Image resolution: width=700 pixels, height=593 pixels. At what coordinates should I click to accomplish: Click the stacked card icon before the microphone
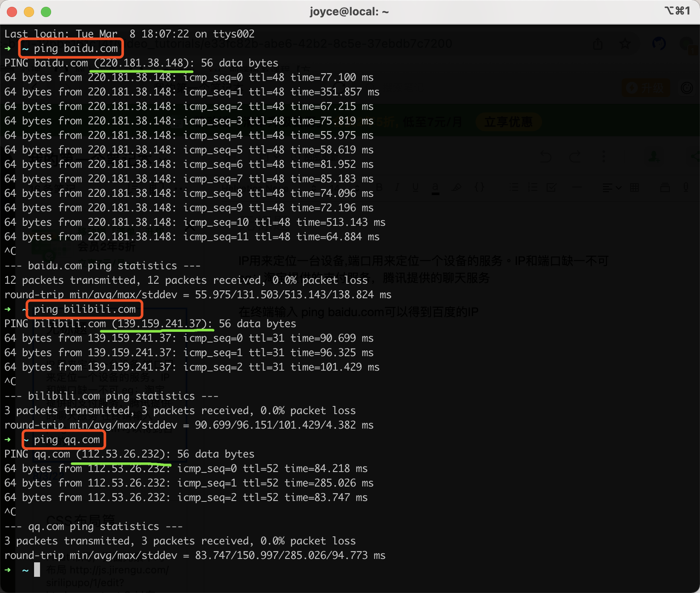(x=665, y=187)
